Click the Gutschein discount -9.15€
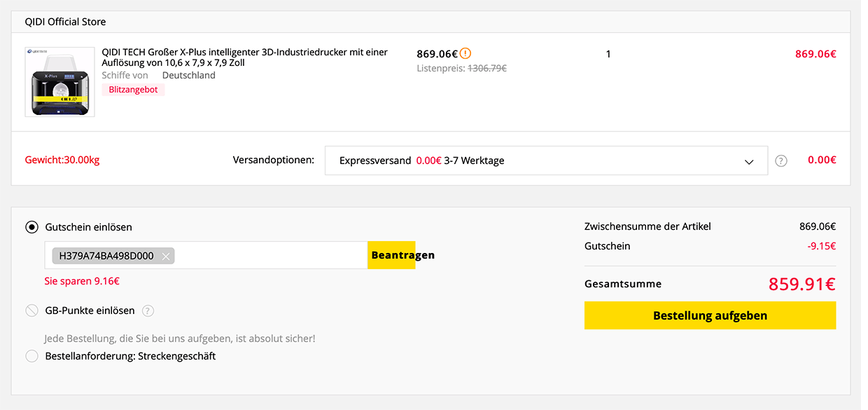Image resolution: width=868 pixels, height=410 pixels. tap(821, 246)
